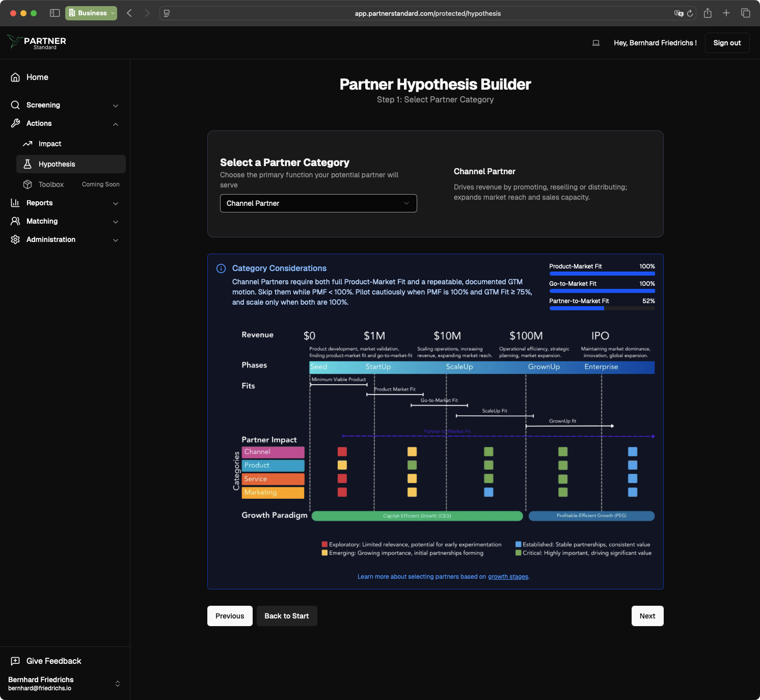Click the Back to Start button
Screen dimensions: 760x700
coord(287,616)
